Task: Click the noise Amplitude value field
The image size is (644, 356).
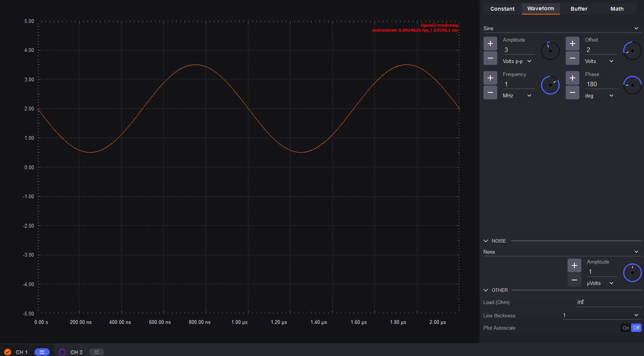Action: click(x=602, y=272)
